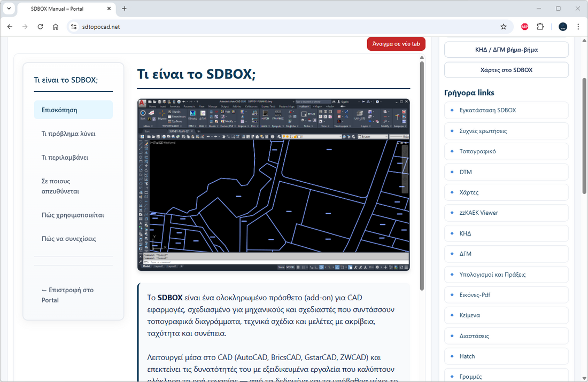View site information icon in address bar
Image resolution: width=588 pixels, height=382 pixels.
74,27
